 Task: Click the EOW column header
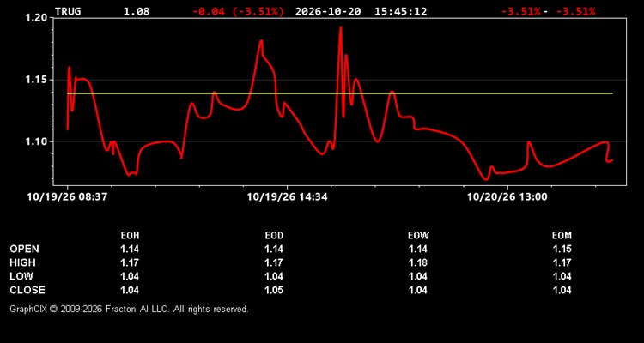pos(418,236)
